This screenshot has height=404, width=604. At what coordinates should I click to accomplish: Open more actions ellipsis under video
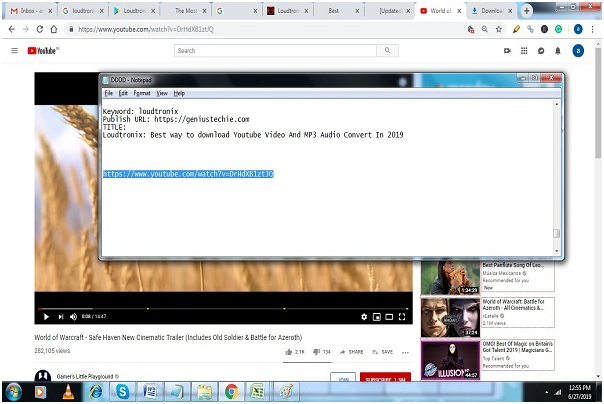click(405, 352)
